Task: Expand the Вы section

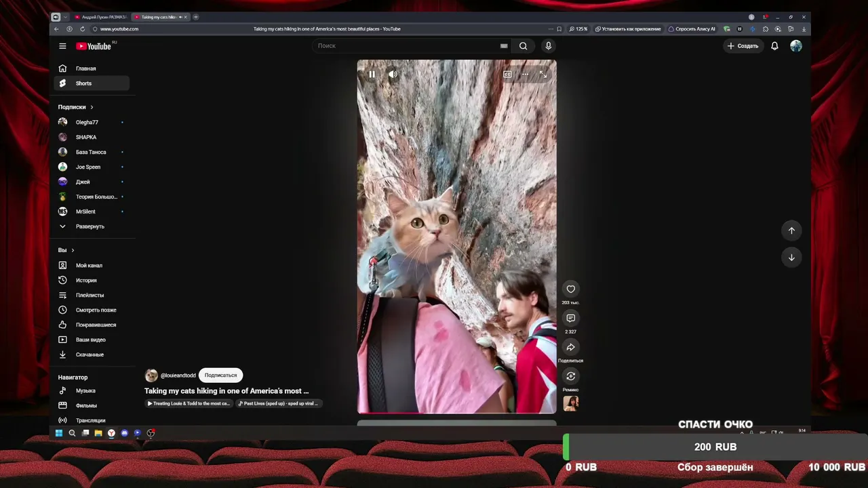Action: 66,250
